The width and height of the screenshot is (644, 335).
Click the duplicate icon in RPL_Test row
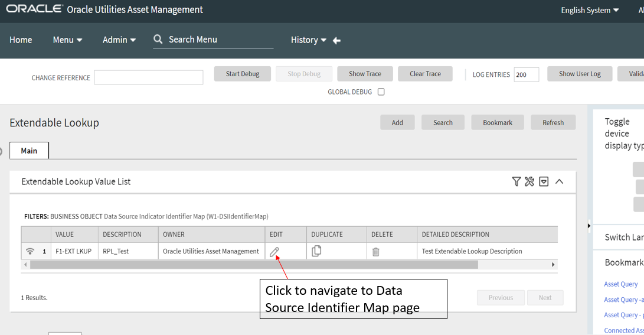tap(316, 251)
